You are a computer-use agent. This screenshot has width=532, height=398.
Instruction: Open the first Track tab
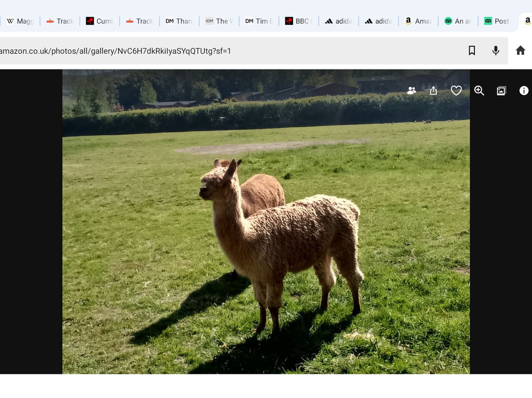click(x=60, y=21)
